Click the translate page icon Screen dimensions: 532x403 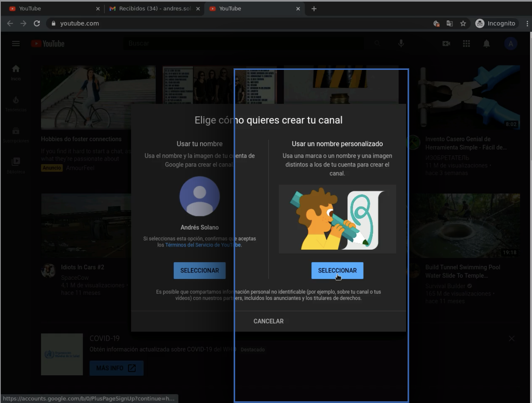(x=450, y=23)
